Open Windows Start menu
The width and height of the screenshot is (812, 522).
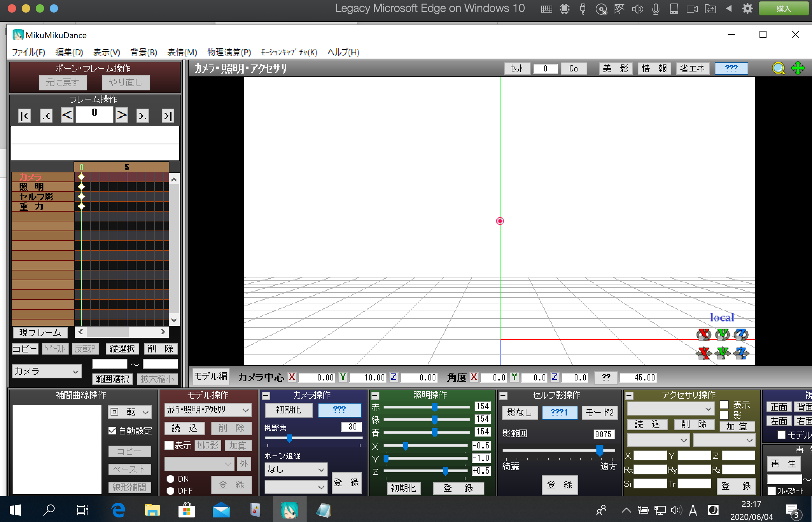15,510
